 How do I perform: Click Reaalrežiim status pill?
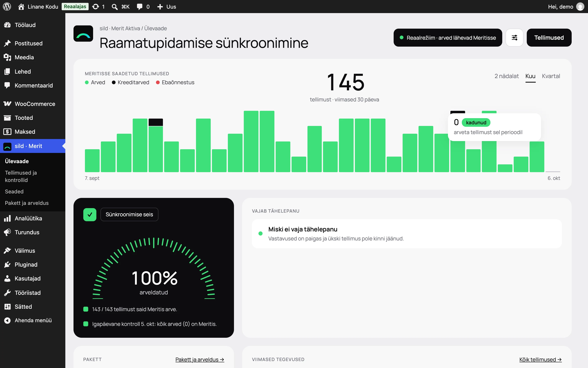pyautogui.click(x=448, y=38)
